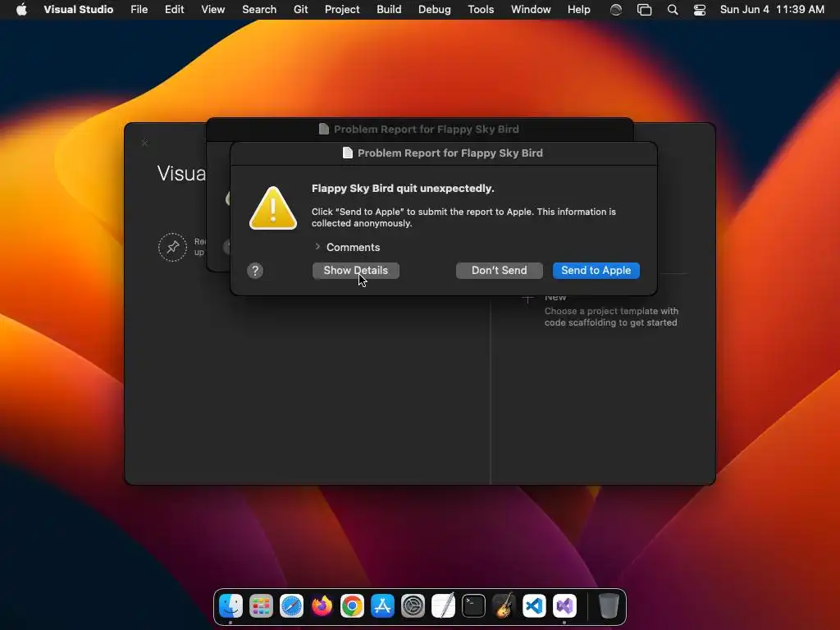The image size is (840, 630).
Task: Open the Edit menu
Action: pyautogui.click(x=174, y=10)
